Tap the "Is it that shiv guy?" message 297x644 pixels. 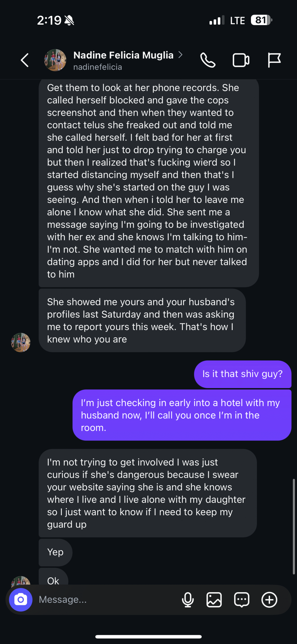coord(242,374)
